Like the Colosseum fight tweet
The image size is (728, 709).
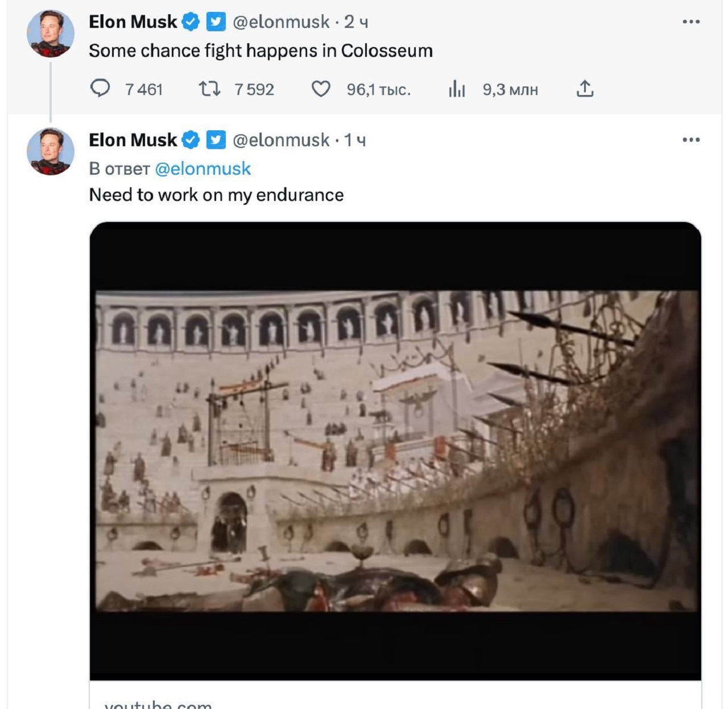point(321,89)
